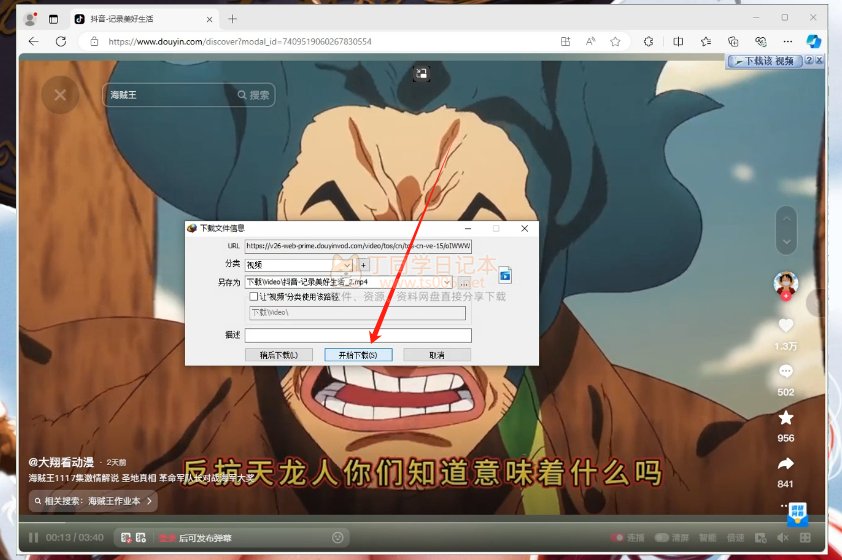
Task: Go back in the browser
Action: (x=33, y=41)
